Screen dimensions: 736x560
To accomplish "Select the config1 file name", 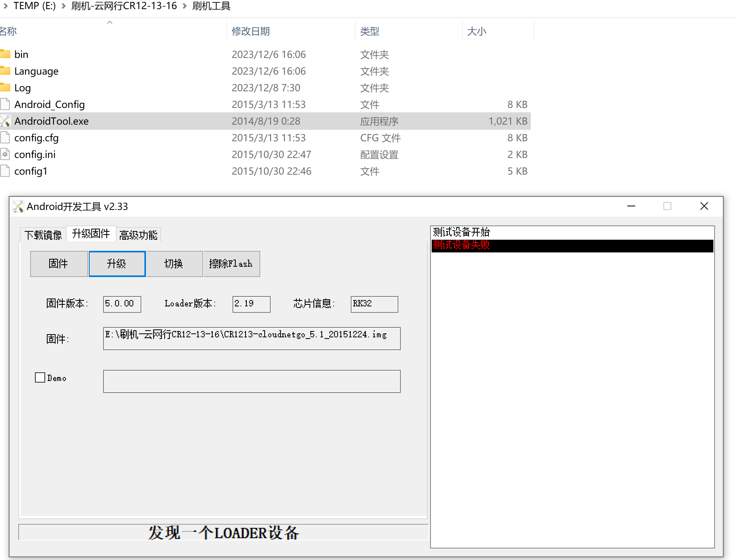I will click(x=31, y=171).
